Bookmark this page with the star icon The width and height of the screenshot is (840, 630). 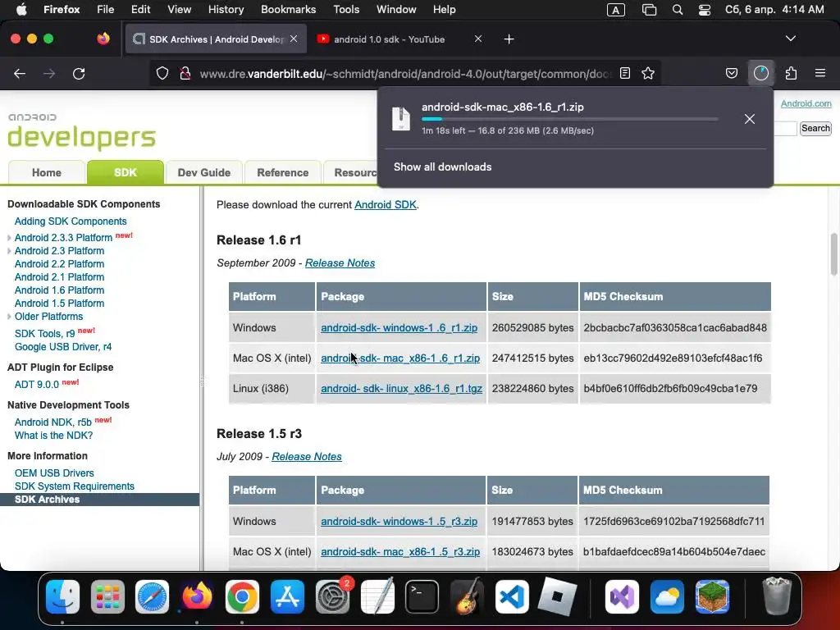click(x=648, y=73)
